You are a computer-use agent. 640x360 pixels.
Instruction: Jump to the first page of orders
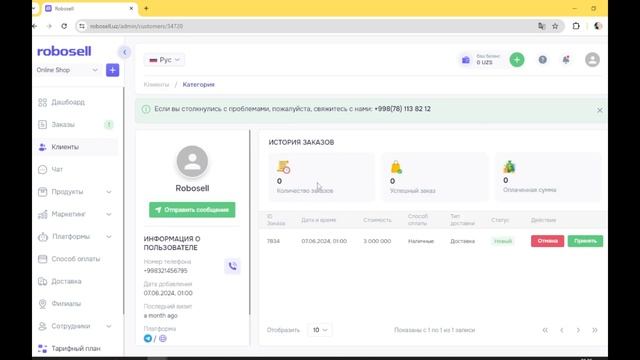[545, 330]
